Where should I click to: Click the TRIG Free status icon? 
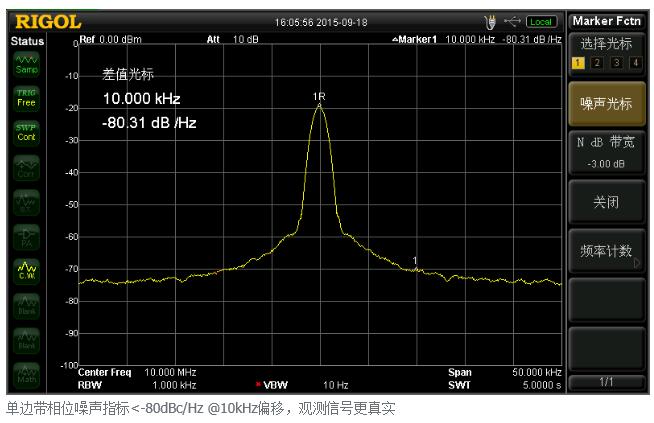tap(26, 97)
